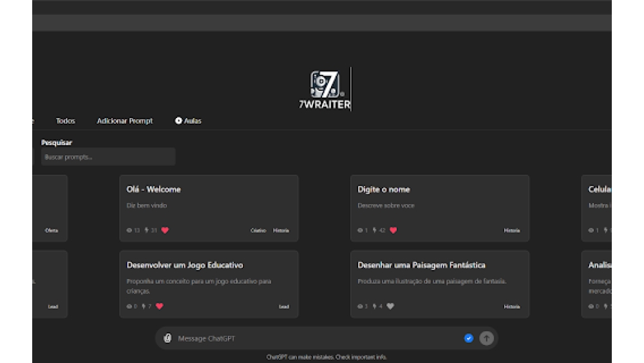
Task: Click the paisagem de fantasia description text
Action: 432,282
